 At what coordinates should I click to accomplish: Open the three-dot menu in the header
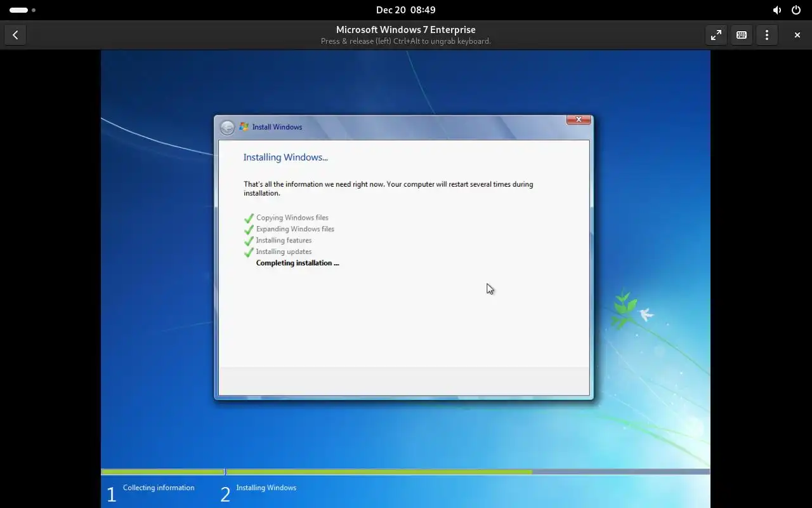[x=766, y=35]
